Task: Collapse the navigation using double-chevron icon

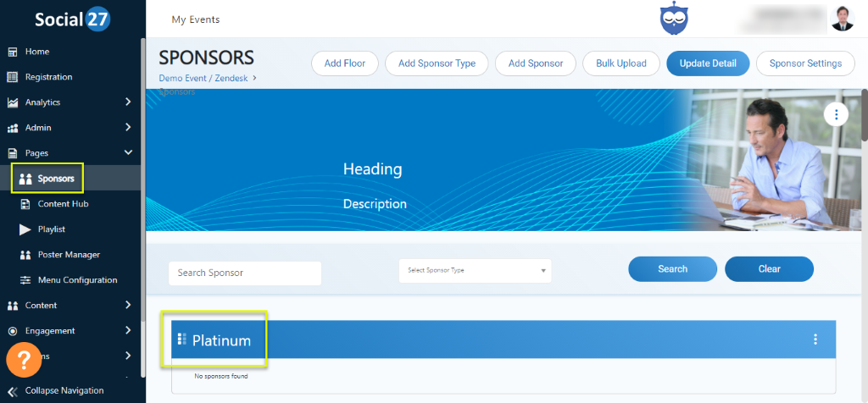Action: click(x=13, y=390)
